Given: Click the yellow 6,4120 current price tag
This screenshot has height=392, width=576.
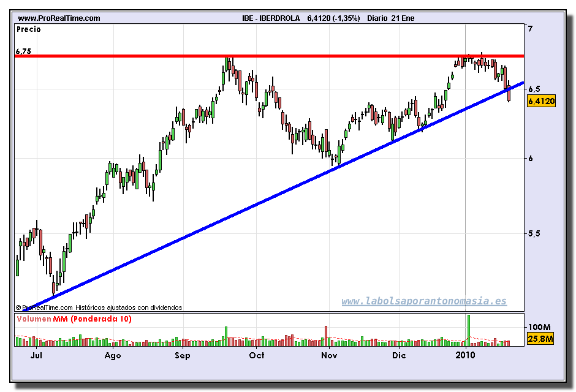Looking at the screenshot, I should (x=541, y=102).
